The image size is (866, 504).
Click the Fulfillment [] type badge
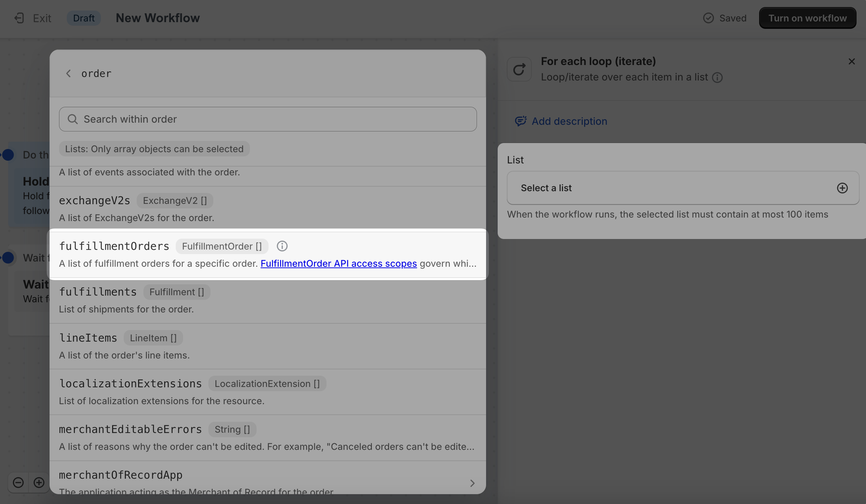point(177,292)
